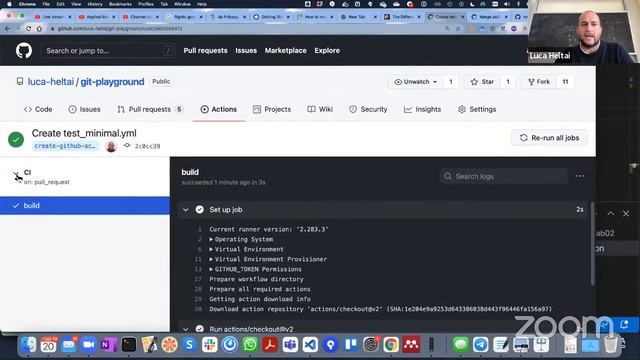Open the Insights tab
Screen dimensions: 640x360
422,109
